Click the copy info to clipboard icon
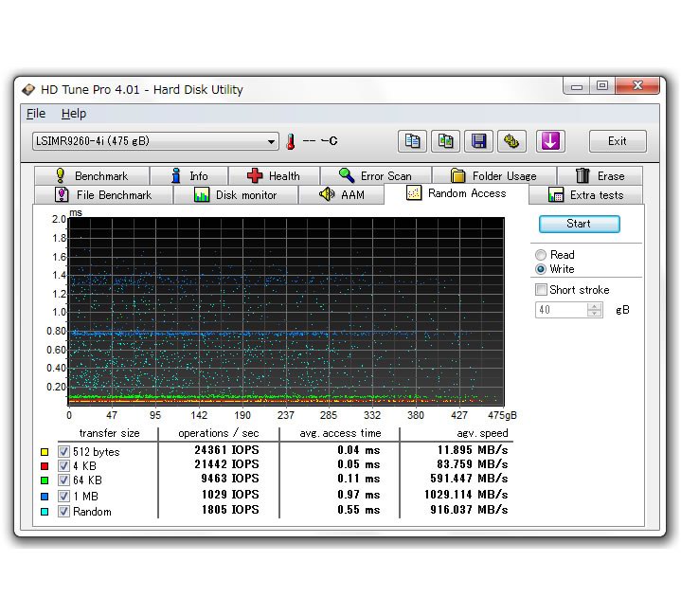The height and width of the screenshot is (616, 681). [412, 141]
